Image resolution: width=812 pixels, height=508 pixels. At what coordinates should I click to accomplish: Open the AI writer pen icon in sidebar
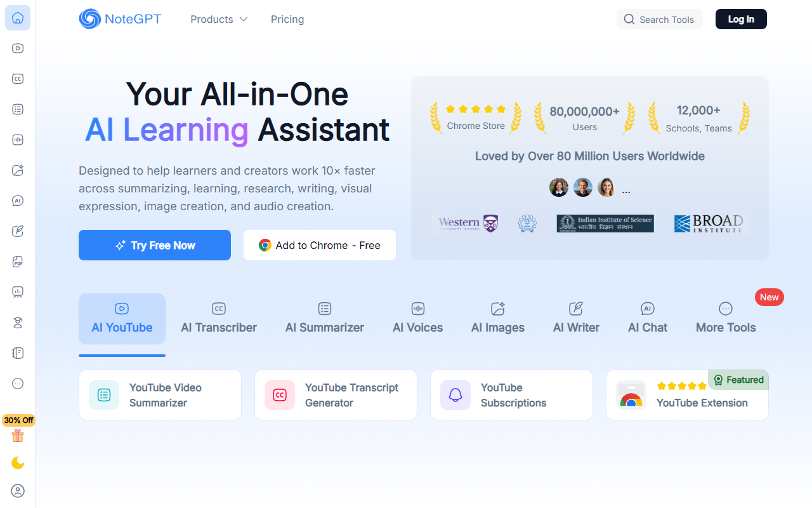(x=18, y=231)
